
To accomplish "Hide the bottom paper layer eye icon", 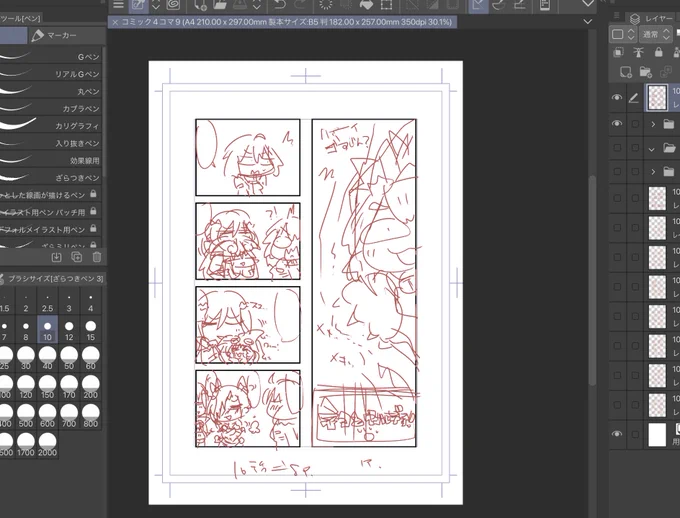I will [x=616, y=434].
